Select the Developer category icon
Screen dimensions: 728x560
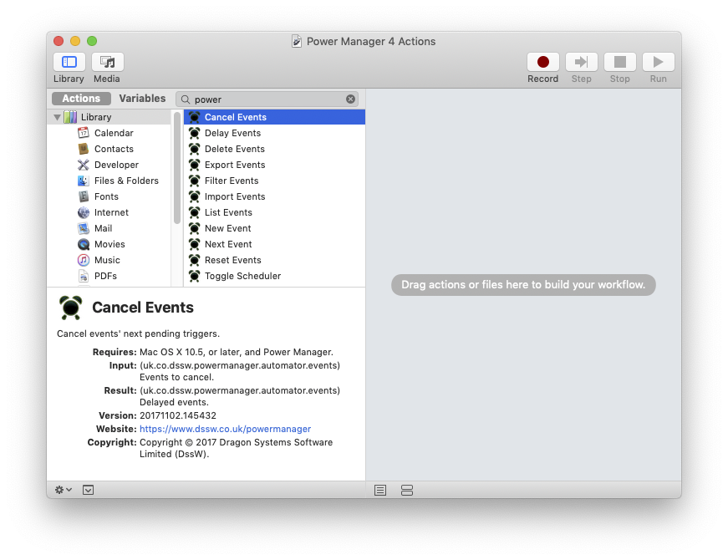(84, 165)
